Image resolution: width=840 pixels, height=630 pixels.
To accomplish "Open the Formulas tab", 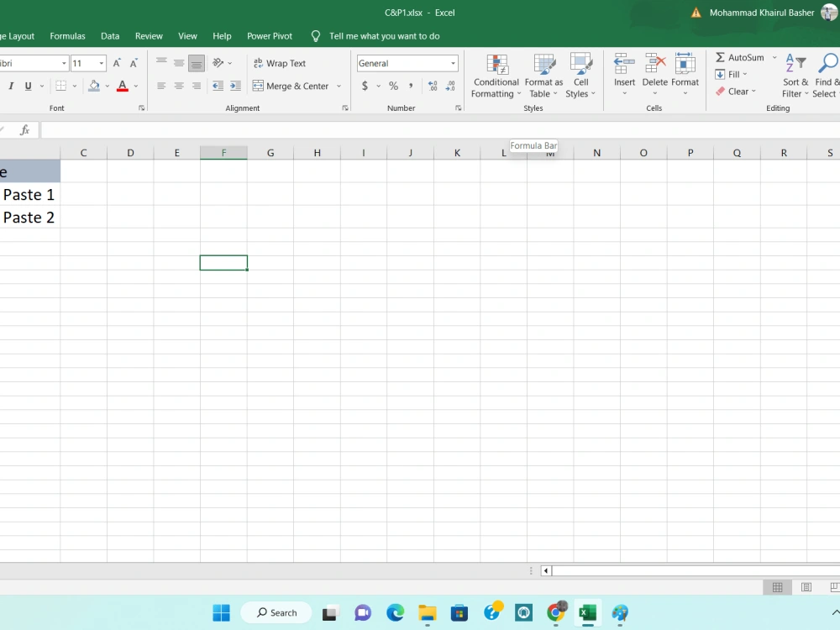I will [67, 36].
